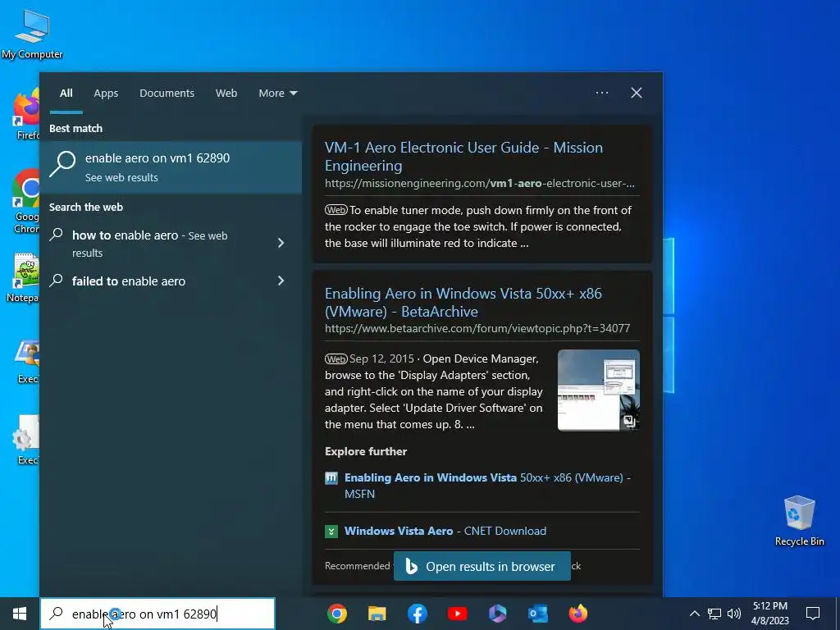Show hidden system tray icons
Screen dimensions: 840x630
tap(694, 614)
